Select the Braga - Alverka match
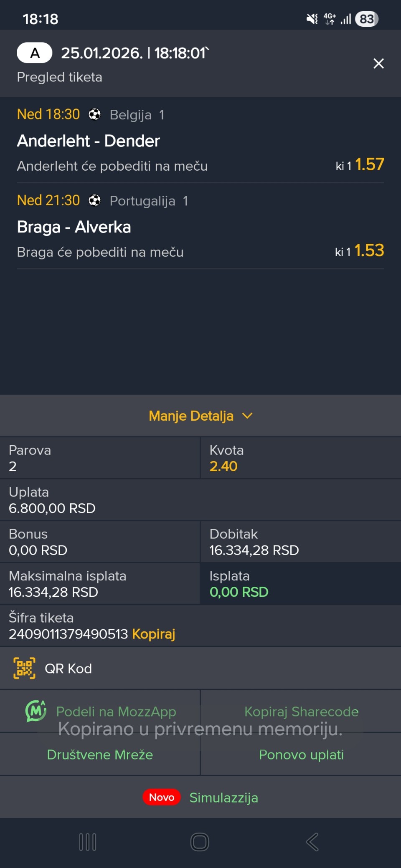 point(74,227)
